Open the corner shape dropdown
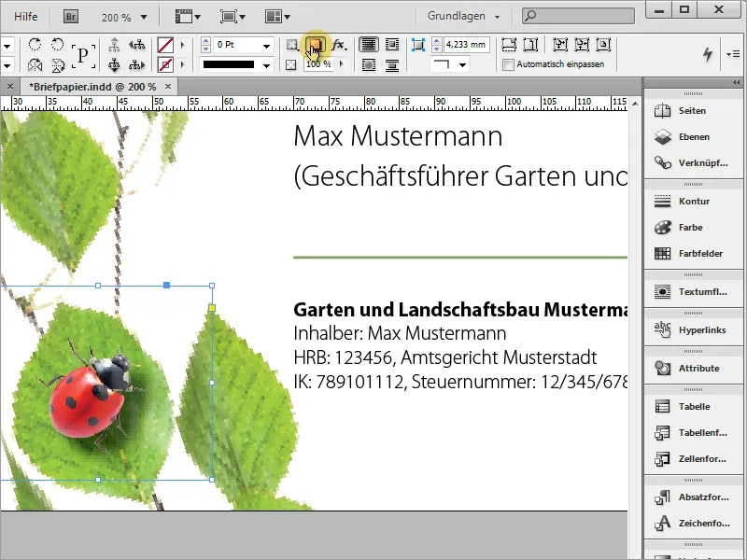This screenshot has width=747, height=560. coord(462,65)
